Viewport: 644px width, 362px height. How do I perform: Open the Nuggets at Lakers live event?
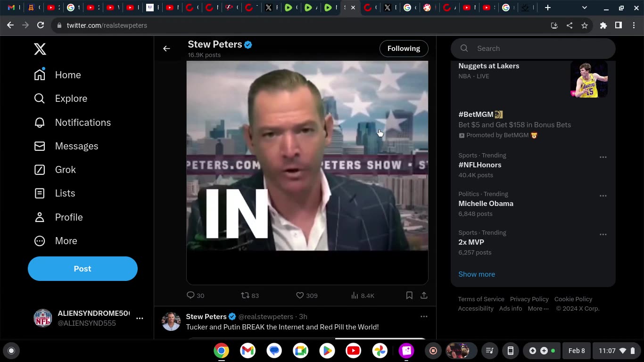click(x=489, y=66)
